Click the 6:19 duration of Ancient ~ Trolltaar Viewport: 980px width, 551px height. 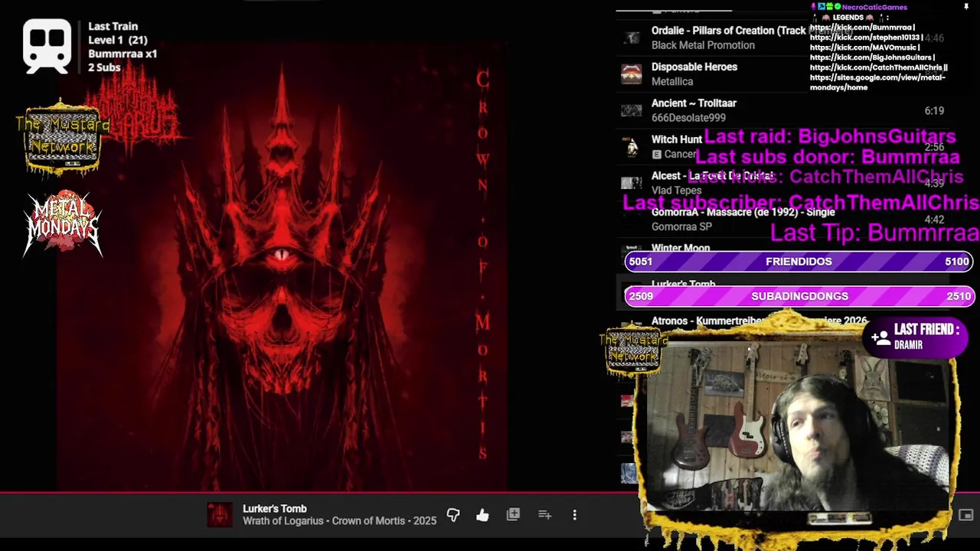(934, 111)
